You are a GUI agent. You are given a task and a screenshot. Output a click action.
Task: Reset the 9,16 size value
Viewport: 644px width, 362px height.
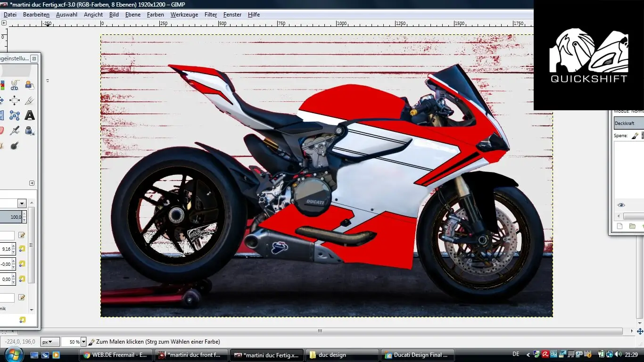pos(22,249)
